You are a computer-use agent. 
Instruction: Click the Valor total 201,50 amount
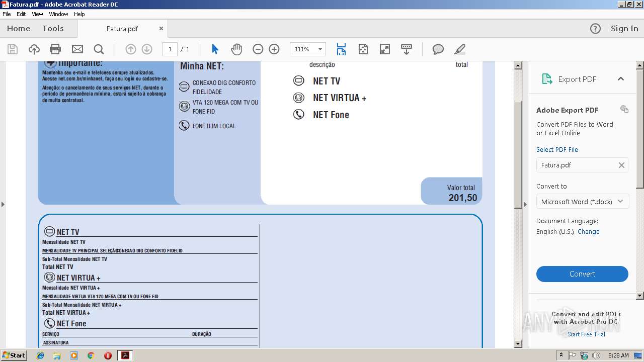tap(462, 198)
